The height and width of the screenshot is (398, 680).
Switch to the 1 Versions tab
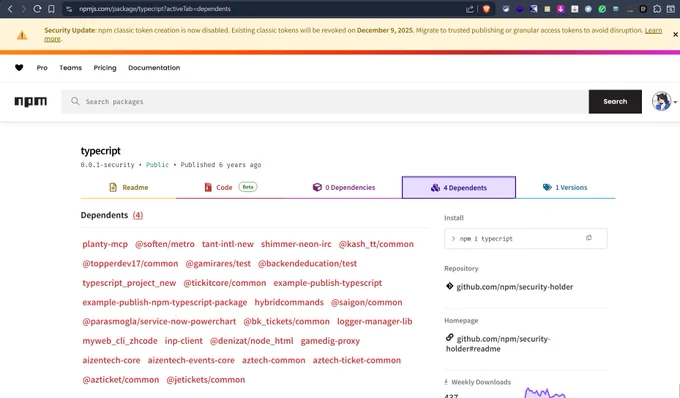[x=565, y=187]
